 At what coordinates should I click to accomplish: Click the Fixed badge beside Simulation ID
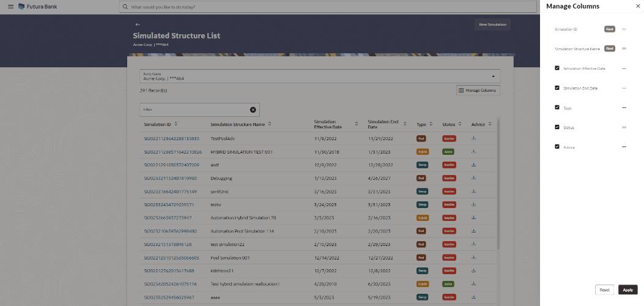[x=610, y=29]
